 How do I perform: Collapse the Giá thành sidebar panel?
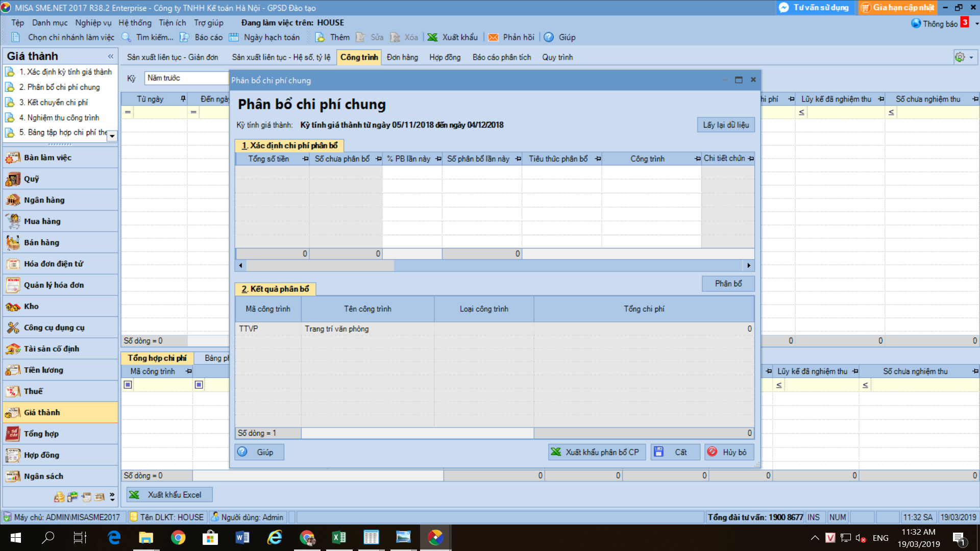[x=110, y=56]
